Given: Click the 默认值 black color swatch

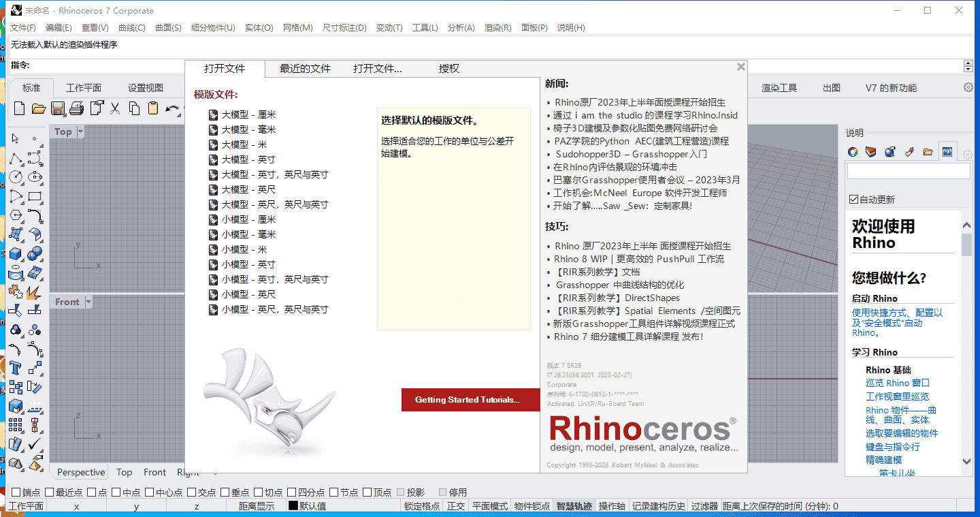Looking at the screenshot, I should point(292,506).
